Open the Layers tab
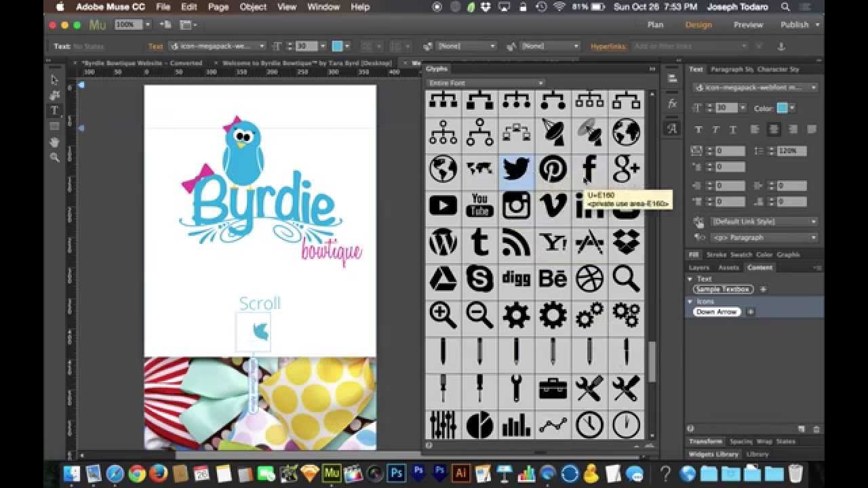 tap(698, 268)
